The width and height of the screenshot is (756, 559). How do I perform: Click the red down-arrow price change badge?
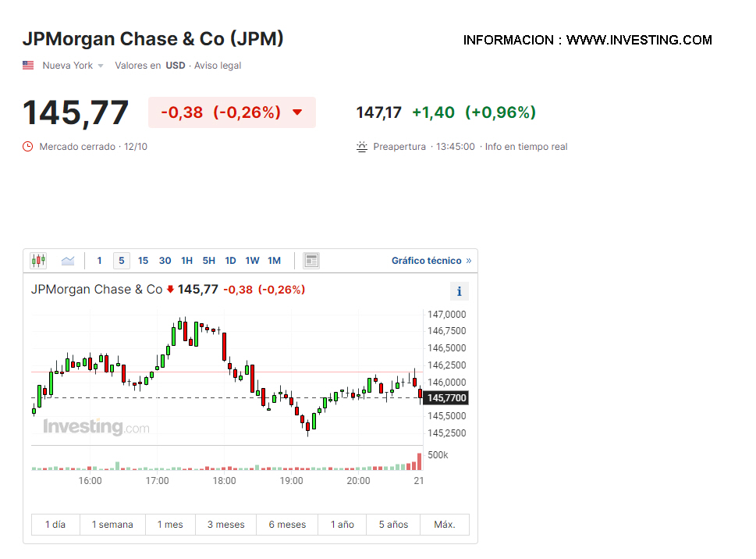(x=232, y=112)
